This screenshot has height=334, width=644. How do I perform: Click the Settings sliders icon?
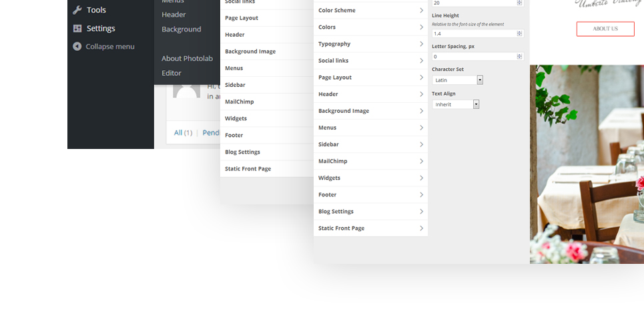(x=77, y=28)
